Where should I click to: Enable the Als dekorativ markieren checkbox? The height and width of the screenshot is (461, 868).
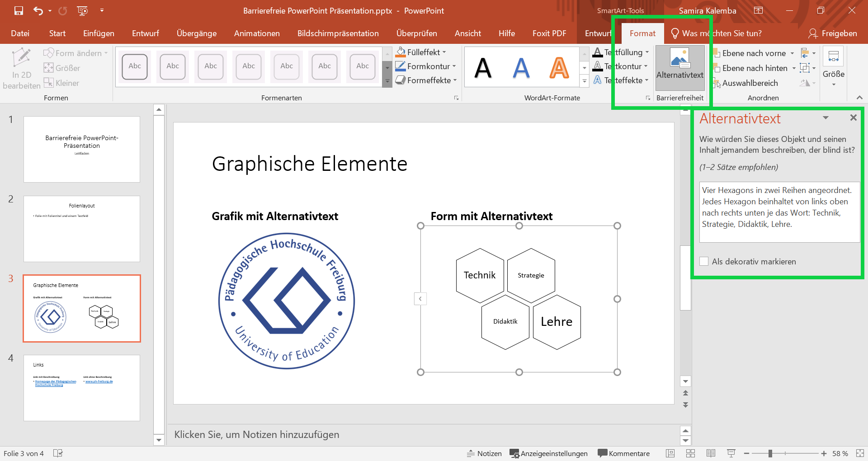click(x=704, y=261)
